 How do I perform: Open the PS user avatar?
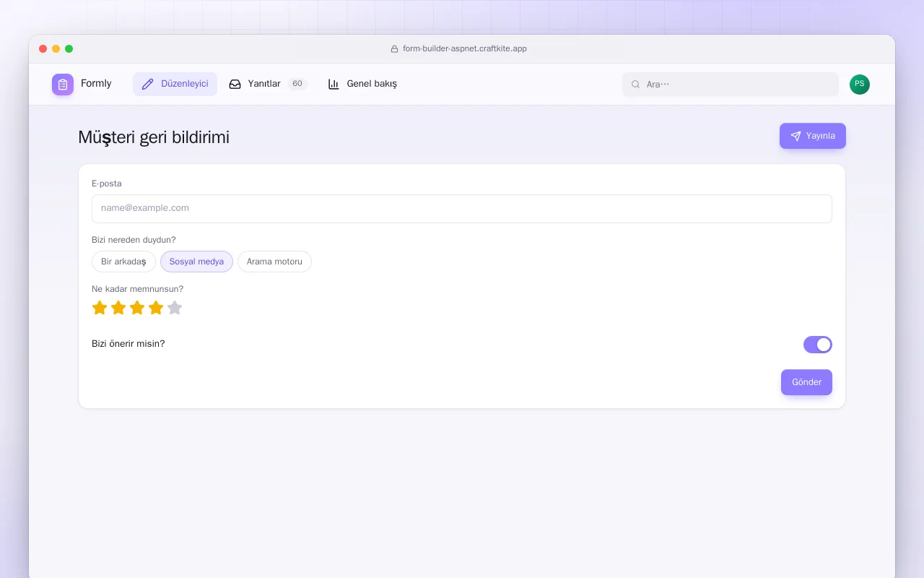[x=860, y=85]
